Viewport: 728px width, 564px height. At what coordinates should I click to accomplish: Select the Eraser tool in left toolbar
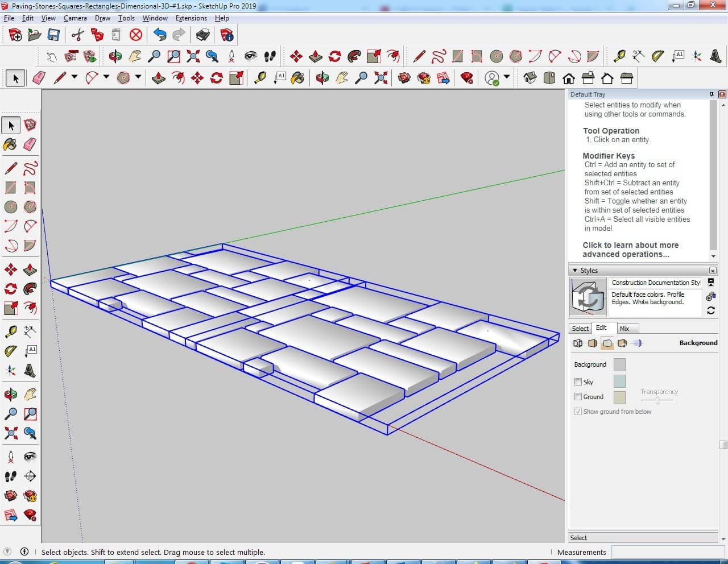[30, 144]
